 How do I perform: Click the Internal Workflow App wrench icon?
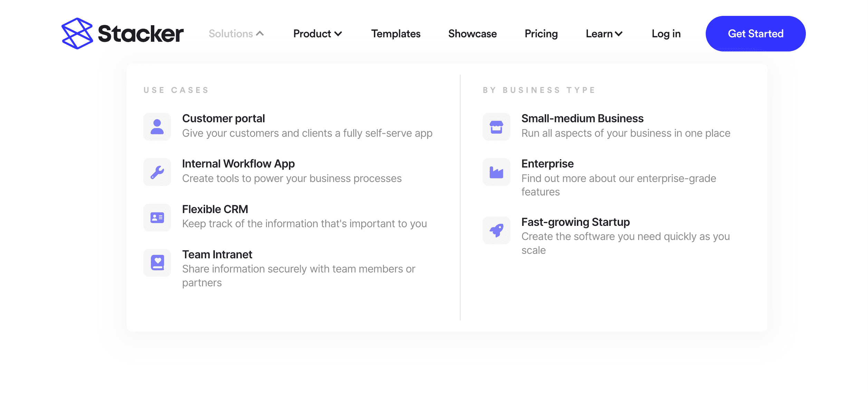click(x=157, y=172)
